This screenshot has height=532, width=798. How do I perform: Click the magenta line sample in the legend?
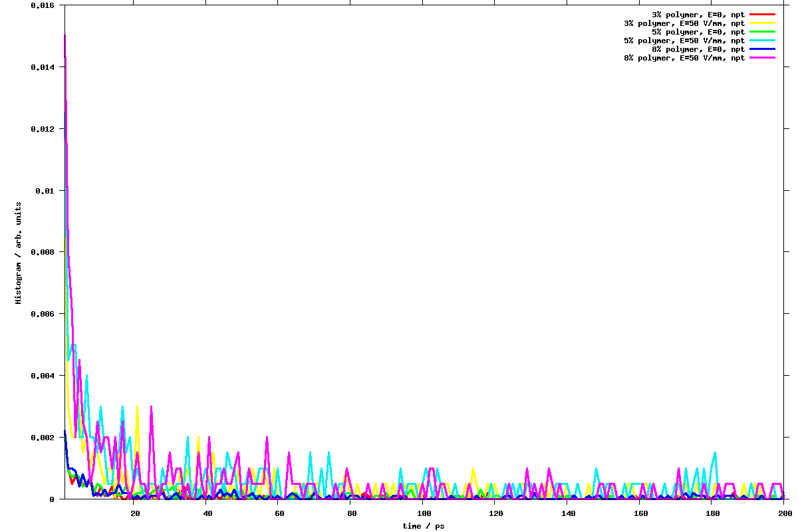tap(763, 58)
